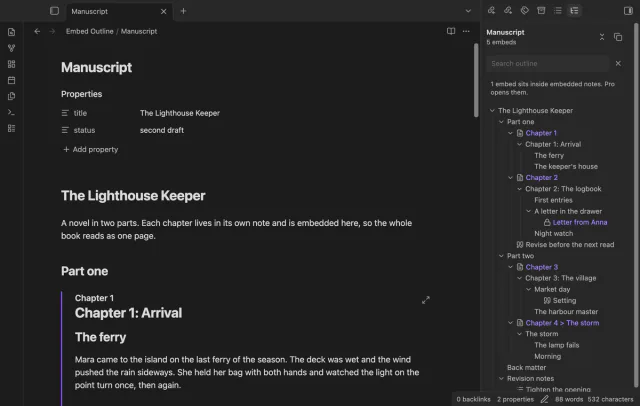Open the plain outline list tab

(558, 11)
